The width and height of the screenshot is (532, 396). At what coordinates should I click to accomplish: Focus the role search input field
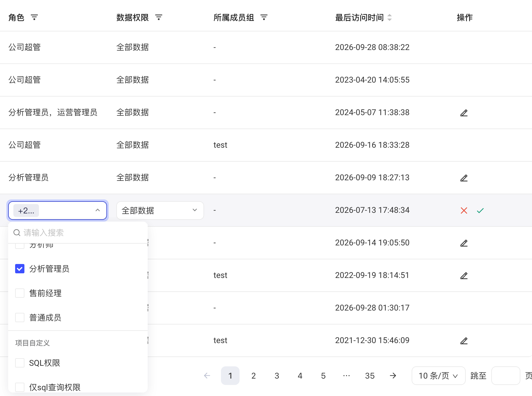tap(78, 233)
